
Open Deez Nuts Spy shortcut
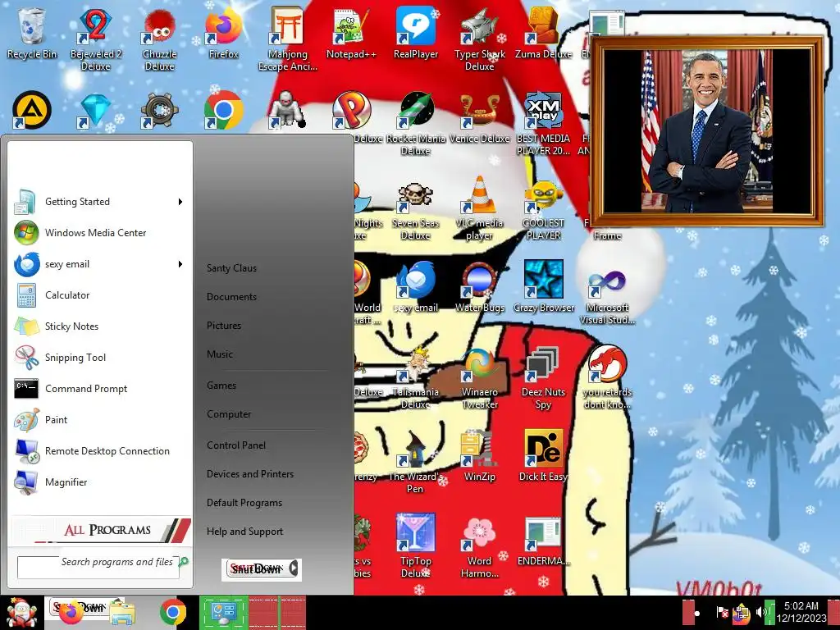point(543,378)
